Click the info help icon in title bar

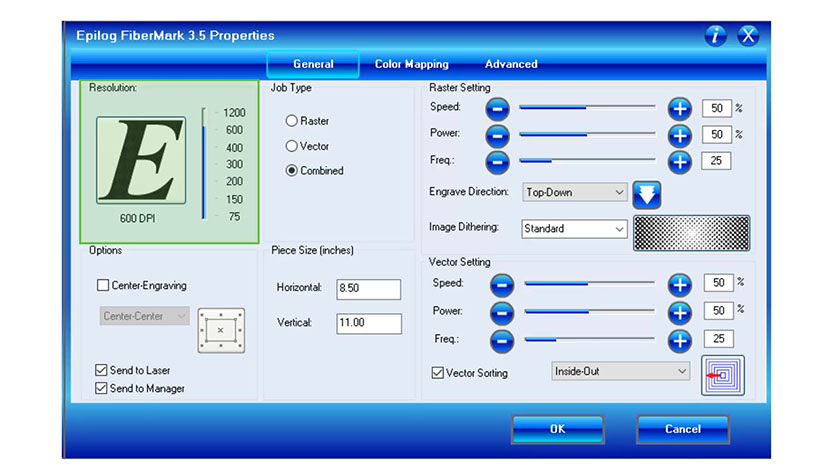point(715,36)
